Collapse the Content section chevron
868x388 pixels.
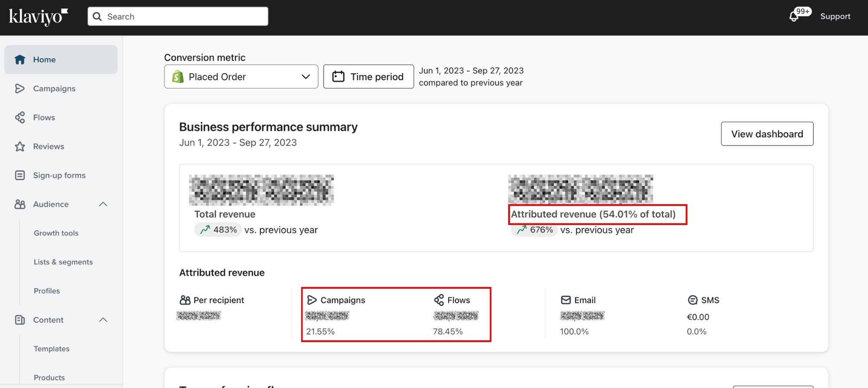(103, 320)
